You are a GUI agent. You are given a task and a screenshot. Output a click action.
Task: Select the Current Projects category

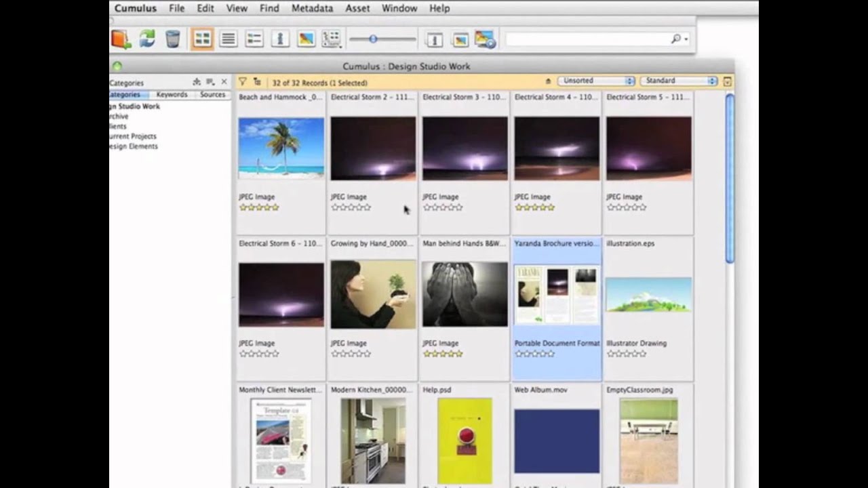[133, 136]
